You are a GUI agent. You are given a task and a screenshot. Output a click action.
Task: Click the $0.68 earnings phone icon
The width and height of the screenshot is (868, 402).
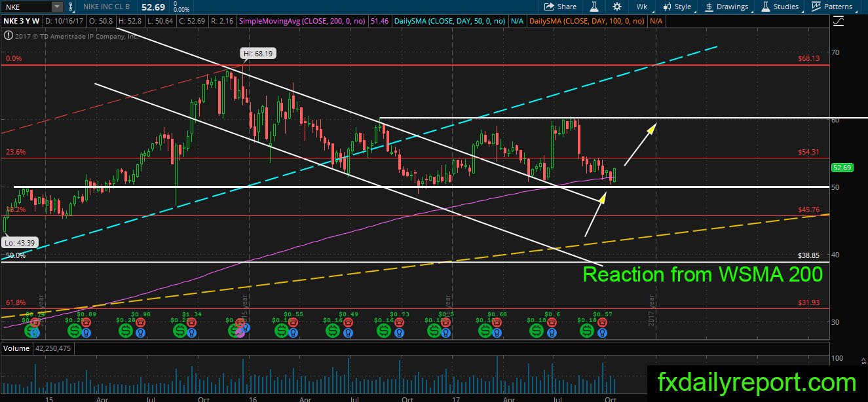tap(497, 322)
